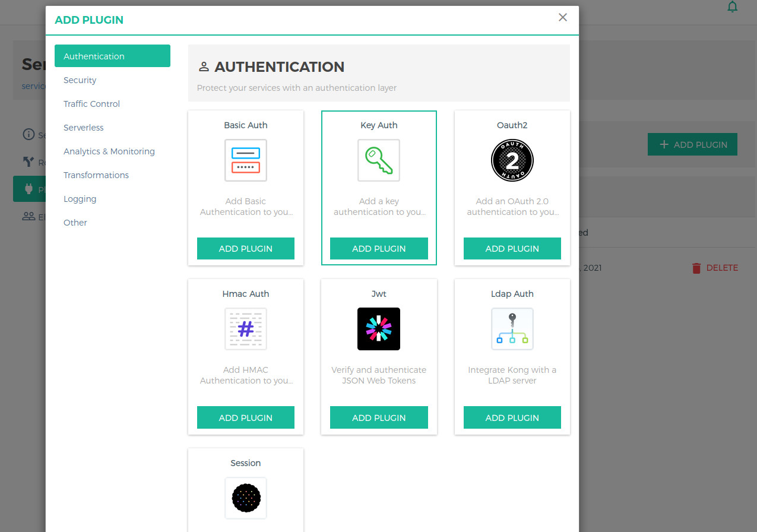Click the AUTHENTICATION section heading
757x532 pixels.
click(280, 66)
